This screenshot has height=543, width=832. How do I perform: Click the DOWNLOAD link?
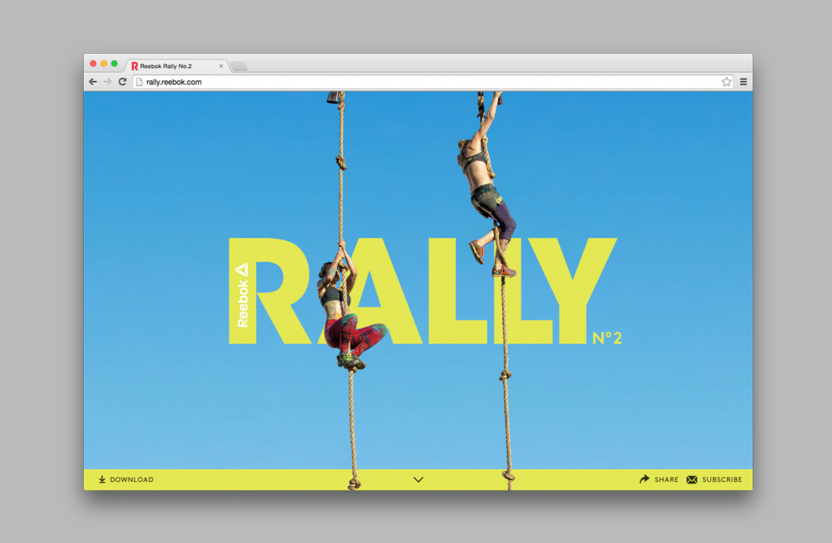click(x=132, y=479)
